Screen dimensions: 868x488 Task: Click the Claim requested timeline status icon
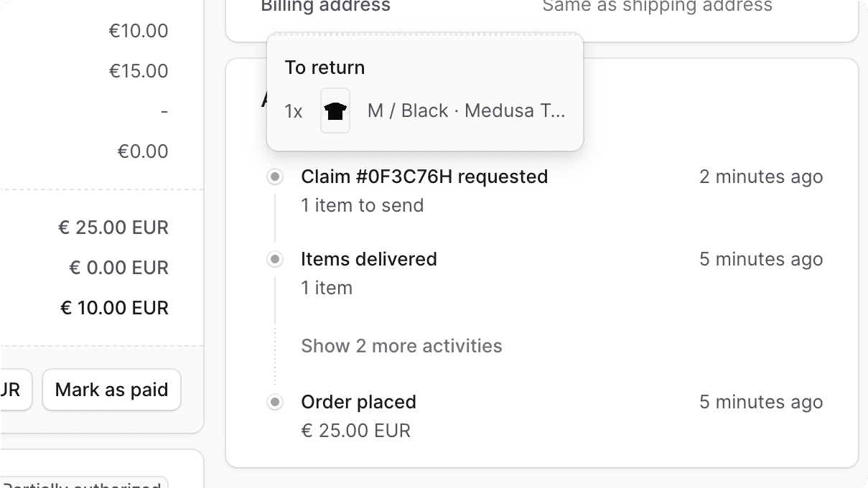point(275,177)
